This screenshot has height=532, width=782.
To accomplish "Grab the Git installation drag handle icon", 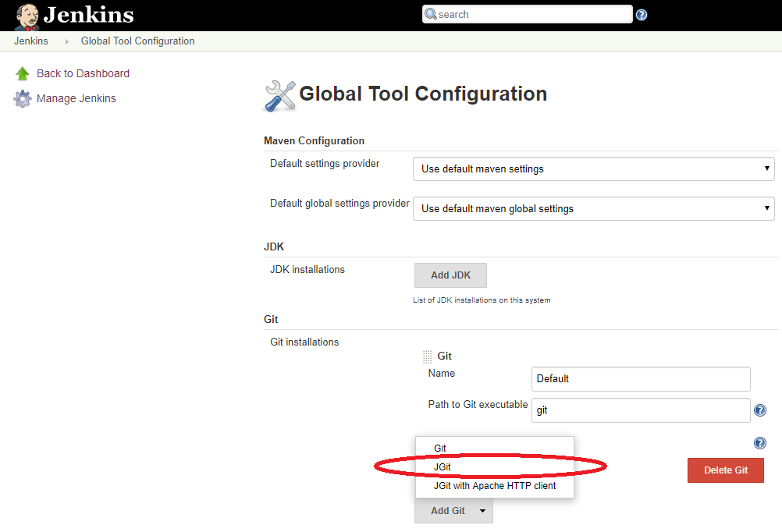I will (428, 356).
